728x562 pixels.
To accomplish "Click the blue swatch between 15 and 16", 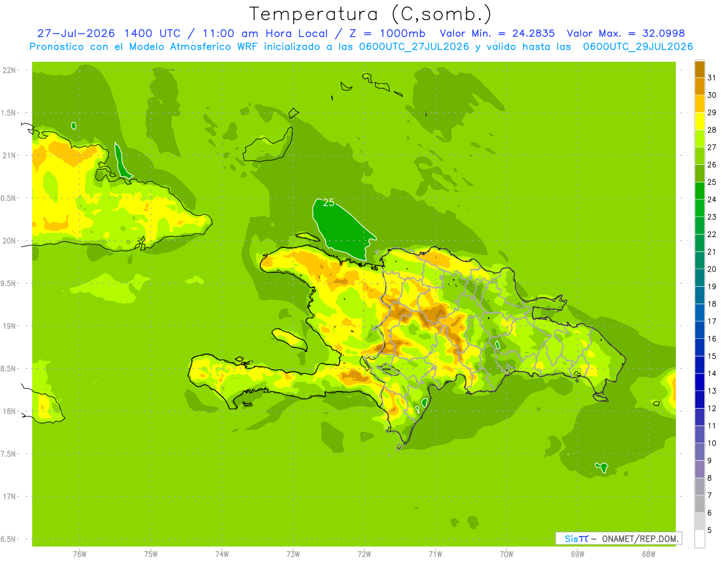I will click(699, 347).
